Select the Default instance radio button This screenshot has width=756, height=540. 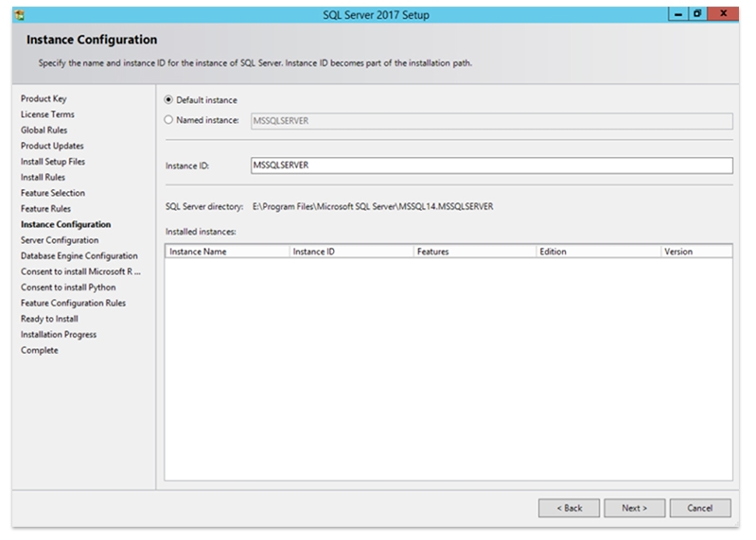tap(169, 100)
